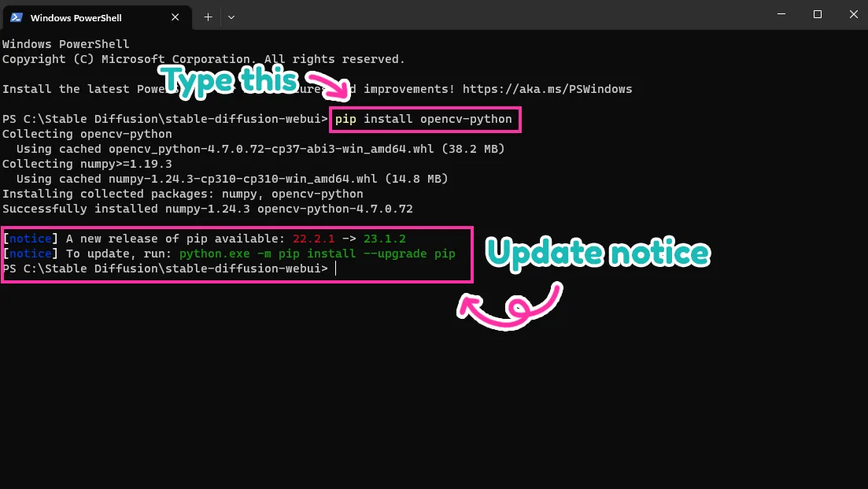868x489 pixels.
Task: Click the first blue 'notice' label
Action: pyautogui.click(x=31, y=239)
